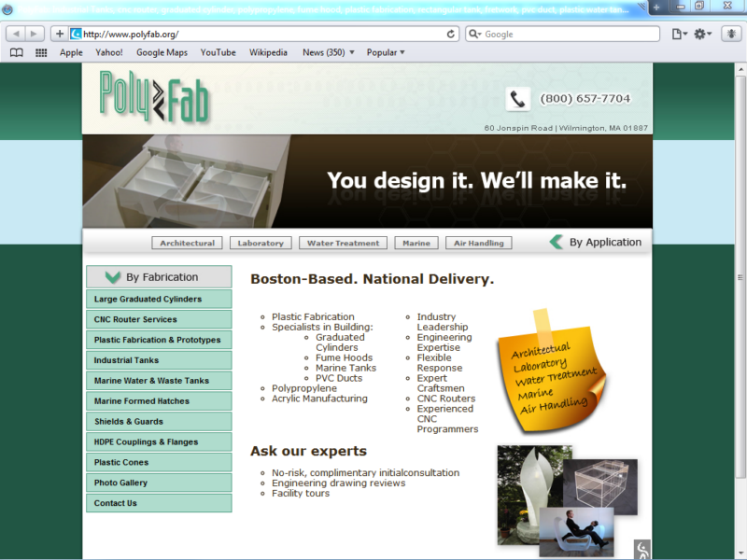Click the Engineering drawing reviews item

[x=339, y=483]
